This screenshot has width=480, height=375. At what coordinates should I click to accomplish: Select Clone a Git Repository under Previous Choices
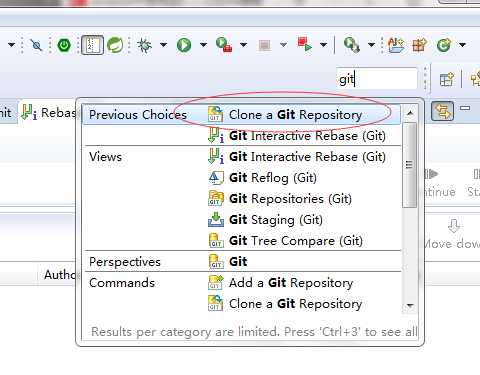click(242, 115)
